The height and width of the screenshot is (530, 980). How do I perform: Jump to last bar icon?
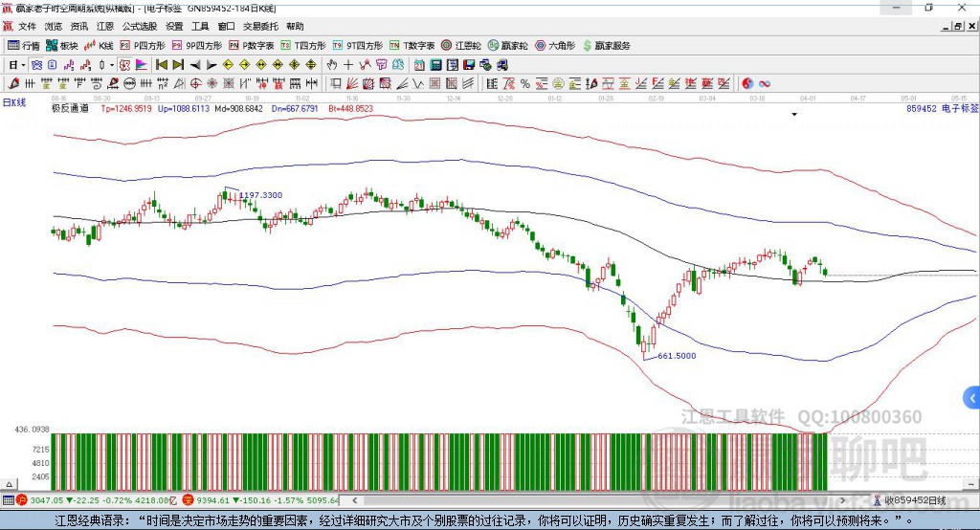pos(178,65)
